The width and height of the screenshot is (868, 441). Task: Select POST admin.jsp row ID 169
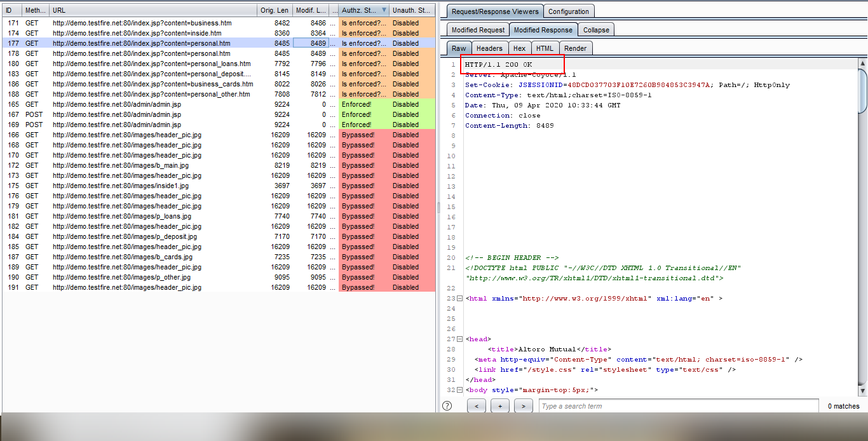click(219, 125)
